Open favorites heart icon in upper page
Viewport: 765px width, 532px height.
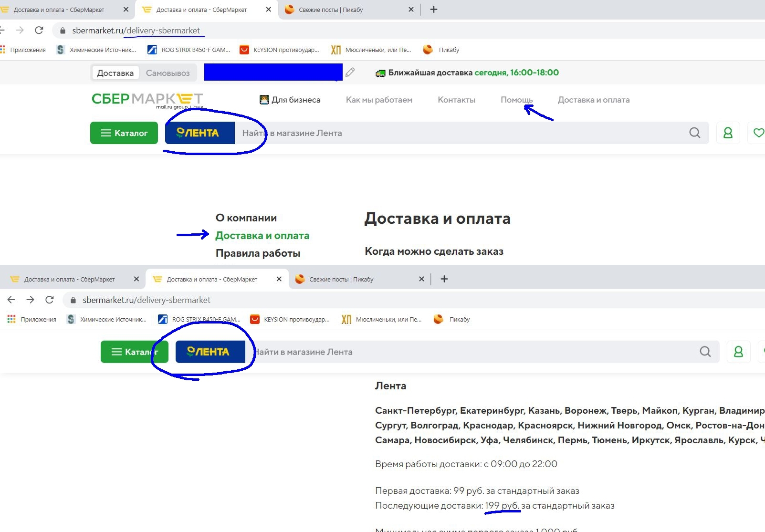758,133
